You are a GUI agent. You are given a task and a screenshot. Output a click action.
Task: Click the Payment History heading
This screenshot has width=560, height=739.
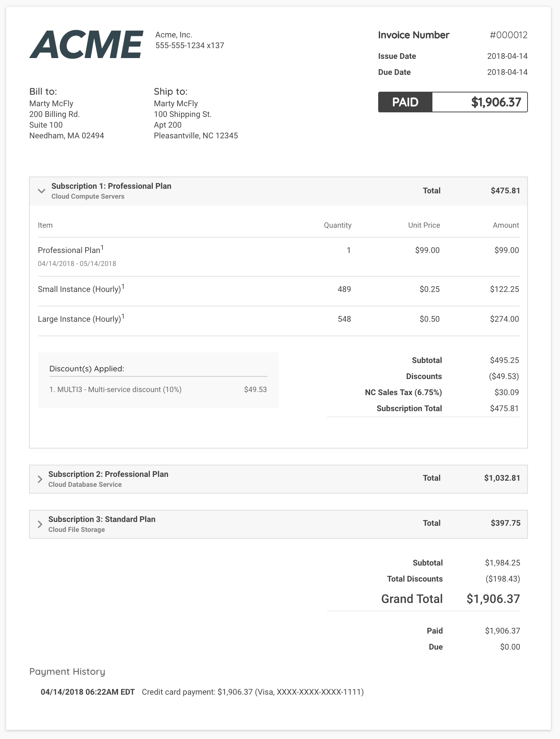(67, 672)
